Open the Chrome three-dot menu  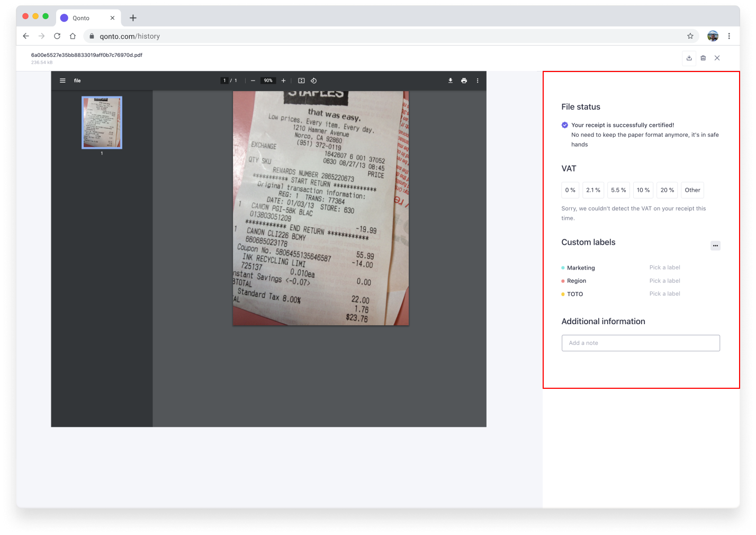point(729,36)
